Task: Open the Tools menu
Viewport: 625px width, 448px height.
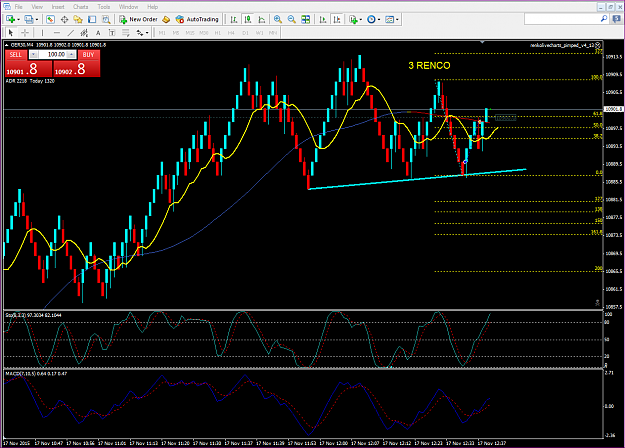Action: [104, 7]
